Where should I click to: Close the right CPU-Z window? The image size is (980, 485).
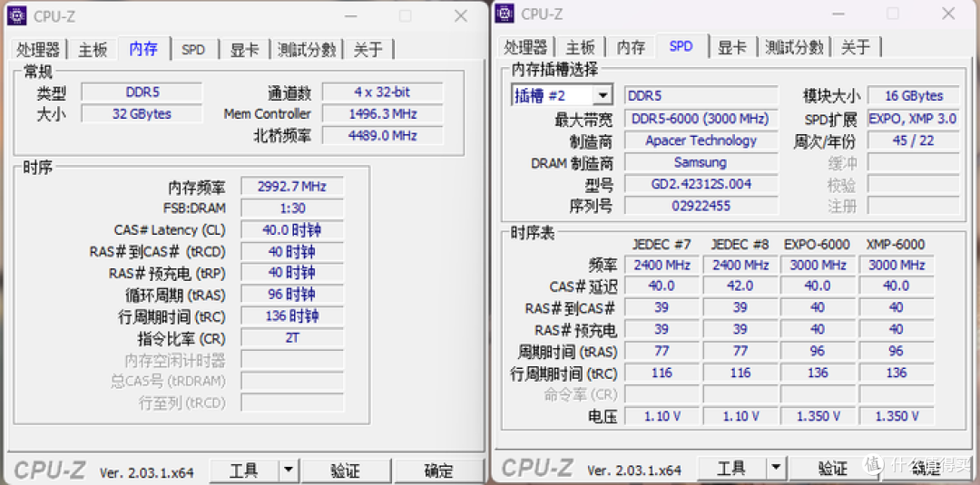(948, 14)
